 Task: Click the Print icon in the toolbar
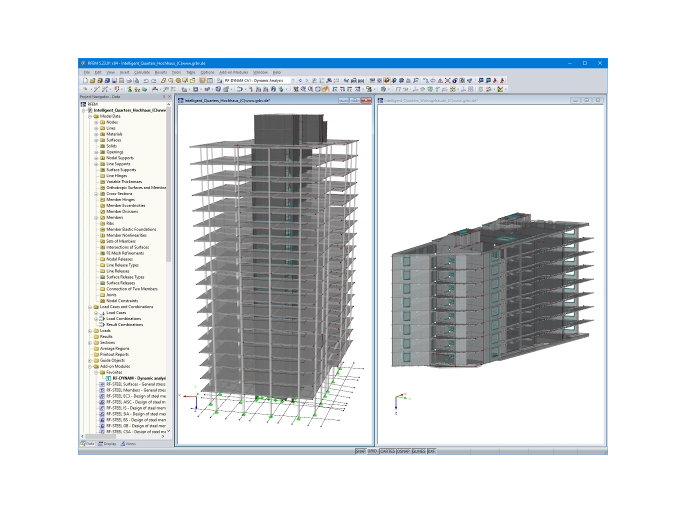pos(129,80)
